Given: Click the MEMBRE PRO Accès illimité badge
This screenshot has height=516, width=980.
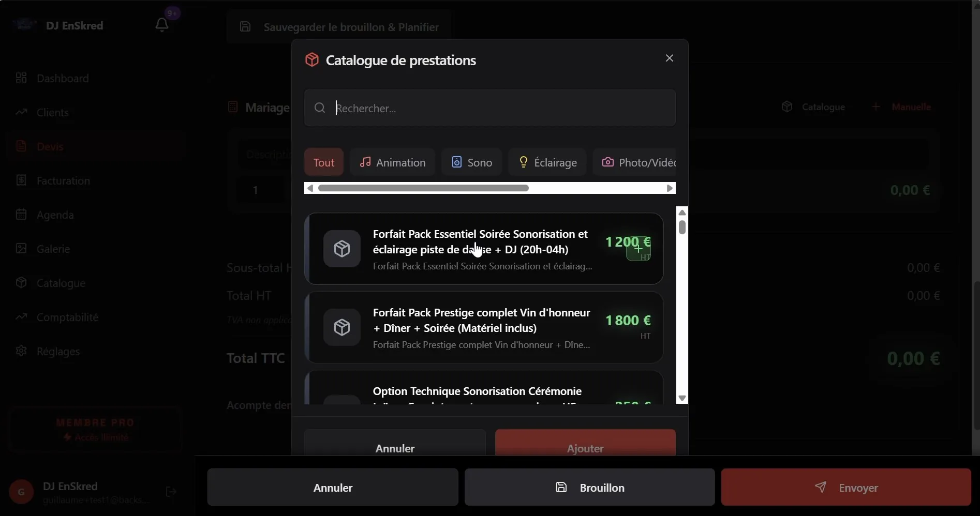Looking at the screenshot, I should 96,430.
